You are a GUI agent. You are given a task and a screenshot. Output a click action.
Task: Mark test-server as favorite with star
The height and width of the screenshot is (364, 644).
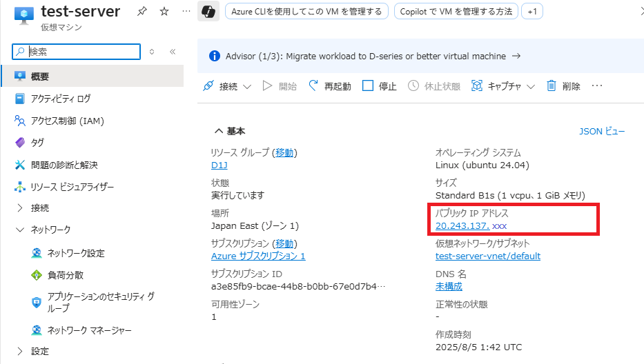164,11
